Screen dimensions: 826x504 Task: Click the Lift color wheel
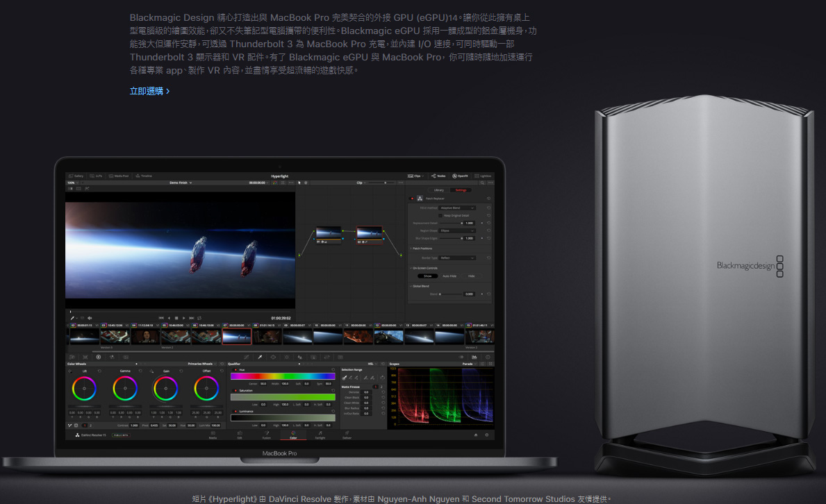click(84, 389)
